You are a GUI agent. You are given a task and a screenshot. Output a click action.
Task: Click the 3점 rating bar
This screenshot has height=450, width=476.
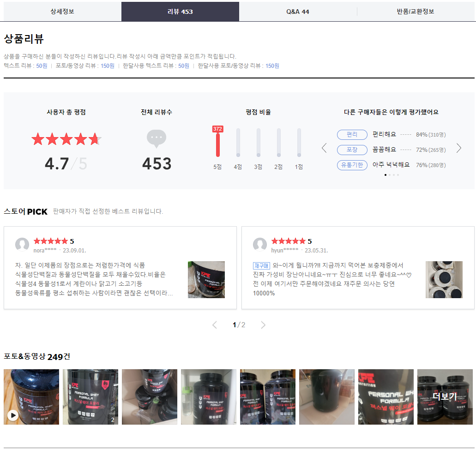(x=259, y=143)
